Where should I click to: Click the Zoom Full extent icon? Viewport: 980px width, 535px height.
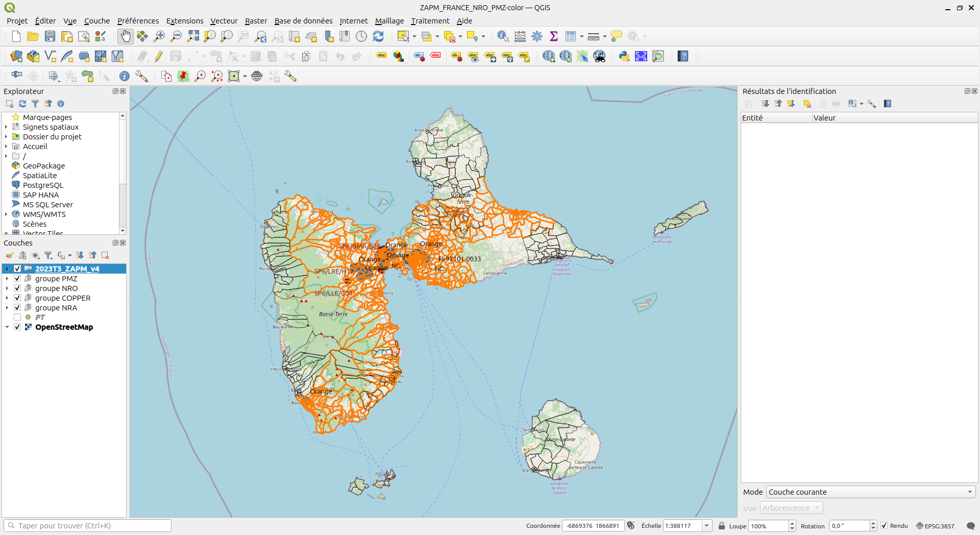point(193,36)
